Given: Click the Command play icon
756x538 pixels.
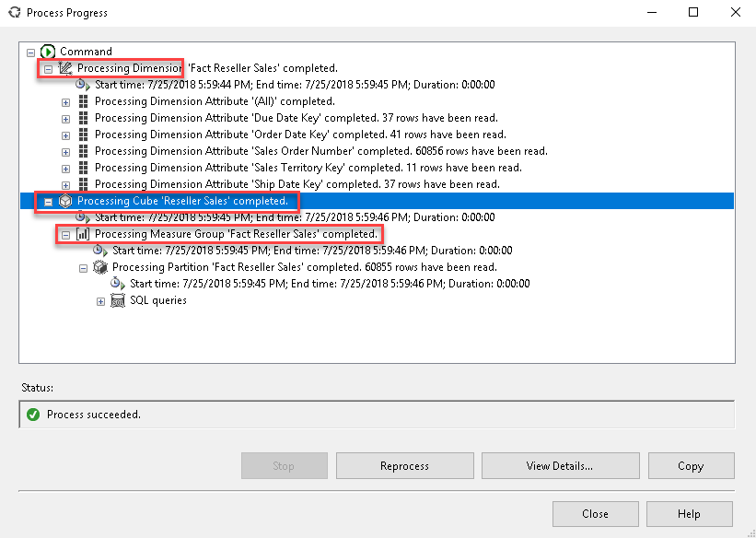Looking at the screenshot, I should (x=47, y=52).
